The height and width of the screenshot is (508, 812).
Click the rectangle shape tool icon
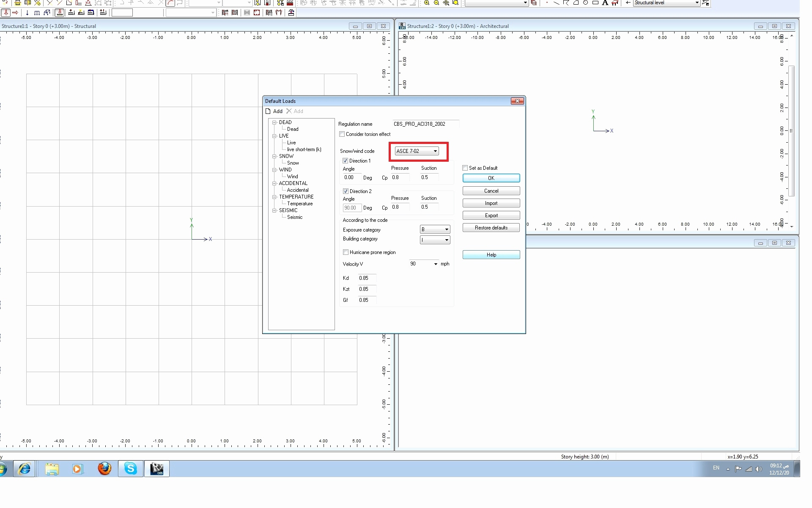pos(595,3)
